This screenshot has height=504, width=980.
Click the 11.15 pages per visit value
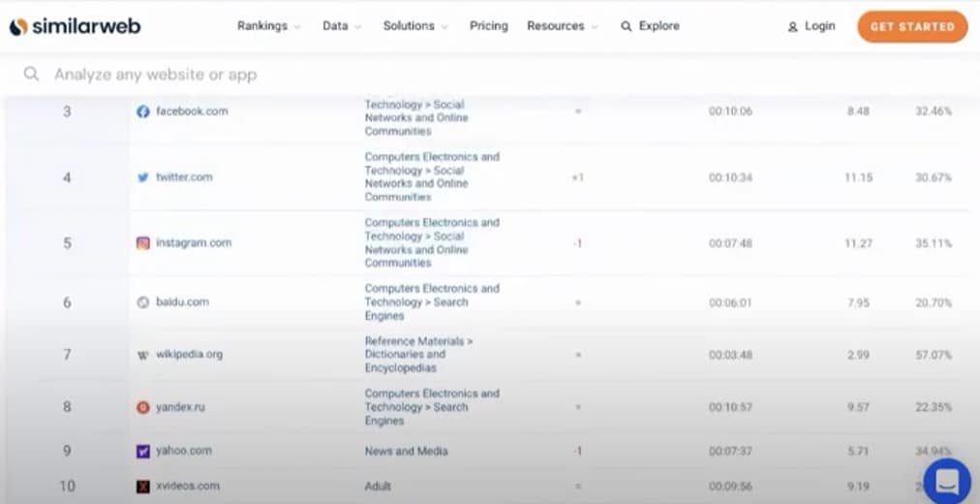click(x=858, y=177)
